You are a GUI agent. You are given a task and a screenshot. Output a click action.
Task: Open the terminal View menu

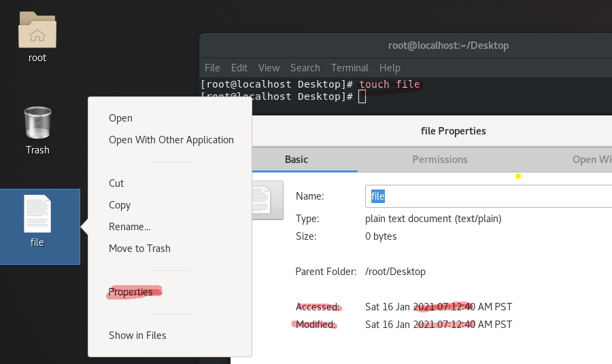coord(269,68)
